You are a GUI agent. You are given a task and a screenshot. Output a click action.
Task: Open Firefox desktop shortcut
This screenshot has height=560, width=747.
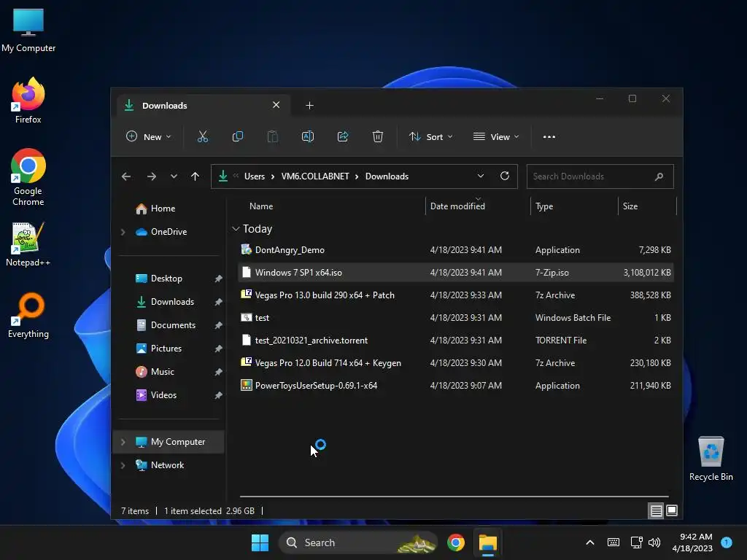[28, 100]
